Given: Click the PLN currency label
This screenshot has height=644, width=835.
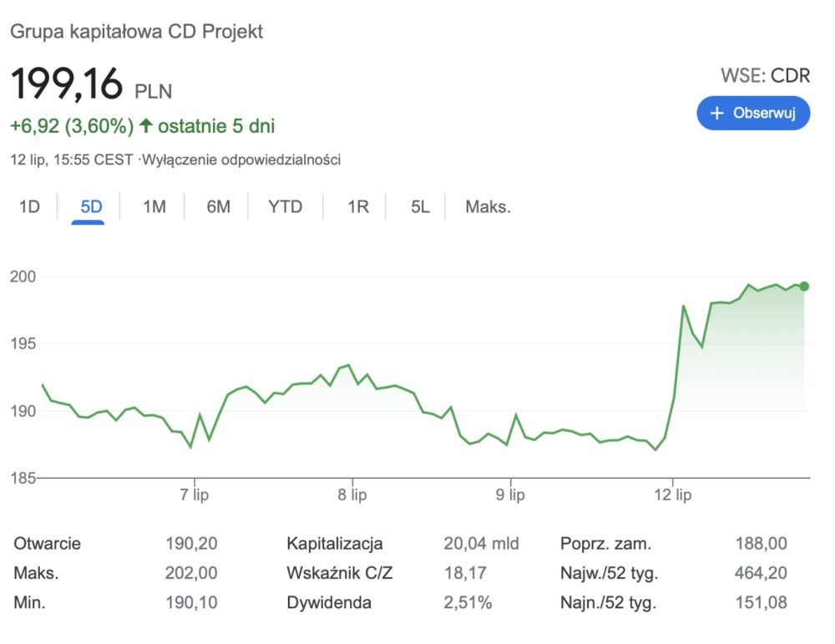Looking at the screenshot, I should click(x=154, y=92).
